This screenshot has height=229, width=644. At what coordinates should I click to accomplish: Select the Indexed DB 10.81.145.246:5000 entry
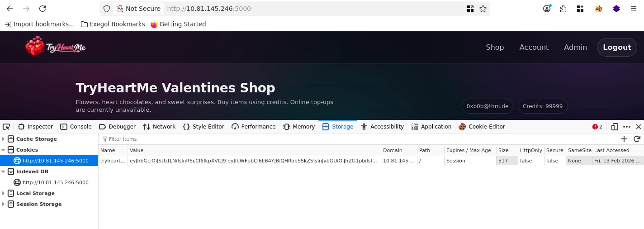(x=55, y=182)
